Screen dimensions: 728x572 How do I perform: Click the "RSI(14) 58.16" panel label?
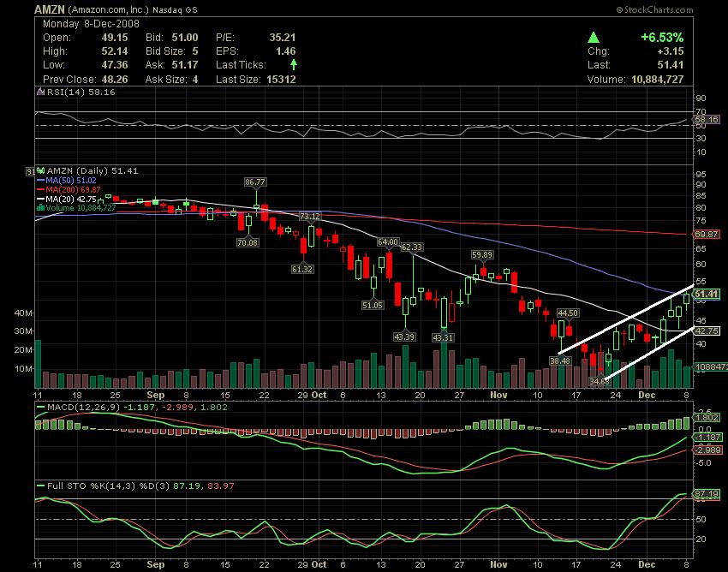point(81,92)
